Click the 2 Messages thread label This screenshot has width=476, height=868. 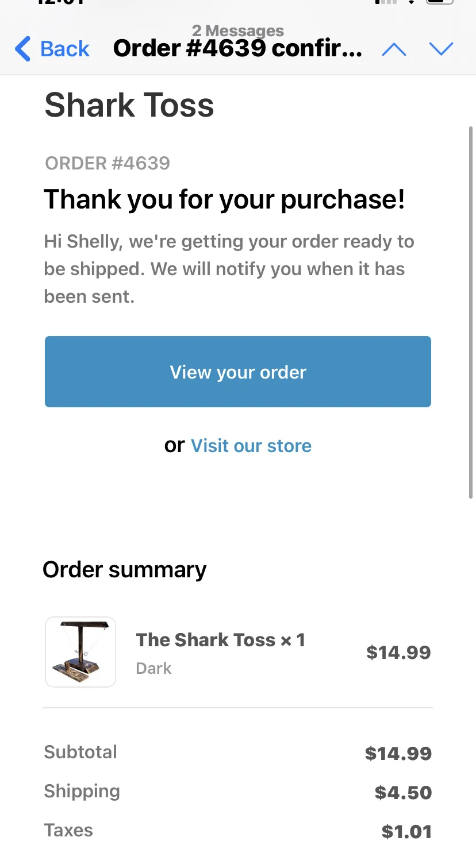[x=238, y=30]
